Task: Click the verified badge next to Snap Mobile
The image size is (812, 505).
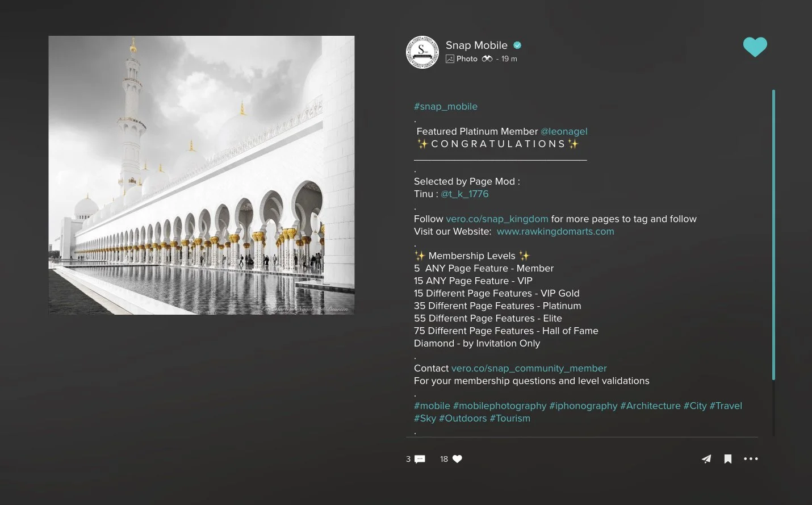Action: tap(517, 45)
